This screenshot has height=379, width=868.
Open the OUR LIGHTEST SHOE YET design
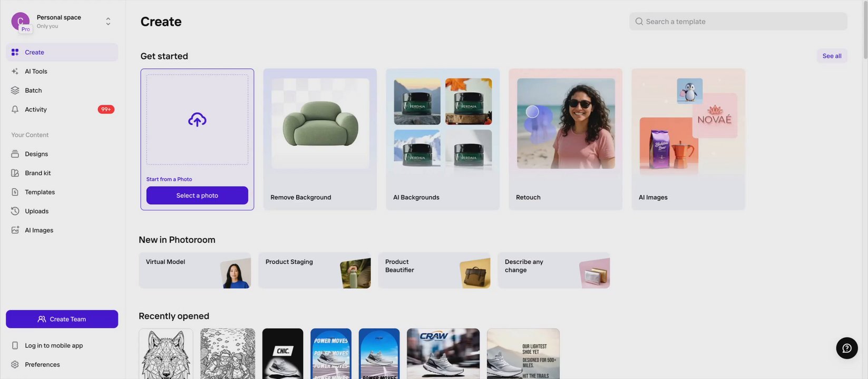click(x=523, y=354)
